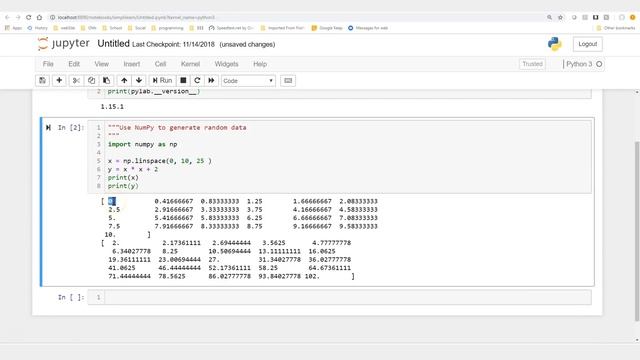Open the Google Keep bookmark
The image size is (640, 360).
(x=327, y=28)
